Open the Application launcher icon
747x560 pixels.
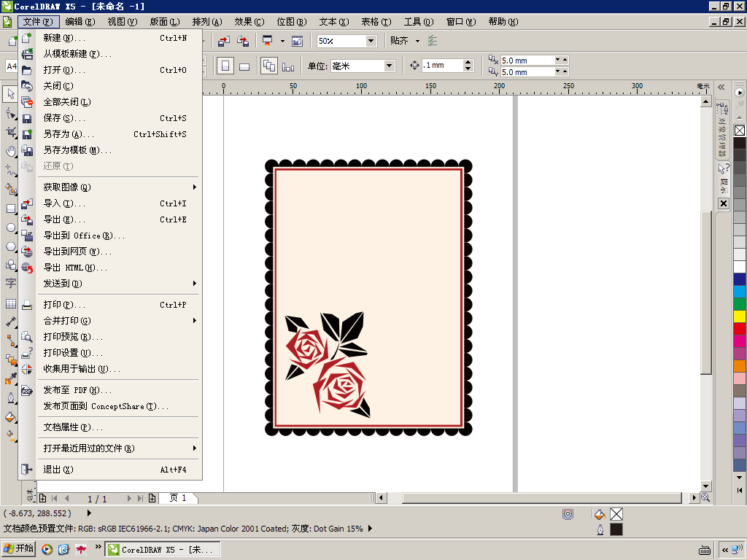click(267, 41)
